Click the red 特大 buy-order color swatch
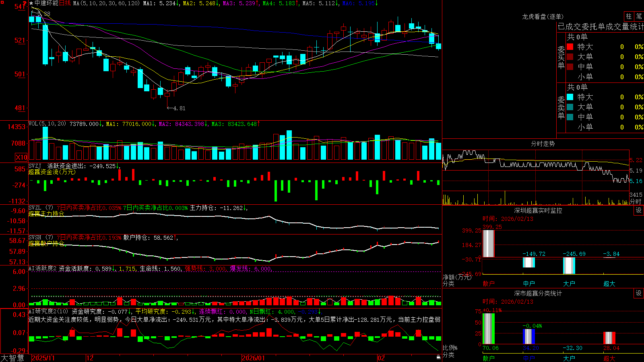The width and height of the screenshot is (644, 362). 570,47
